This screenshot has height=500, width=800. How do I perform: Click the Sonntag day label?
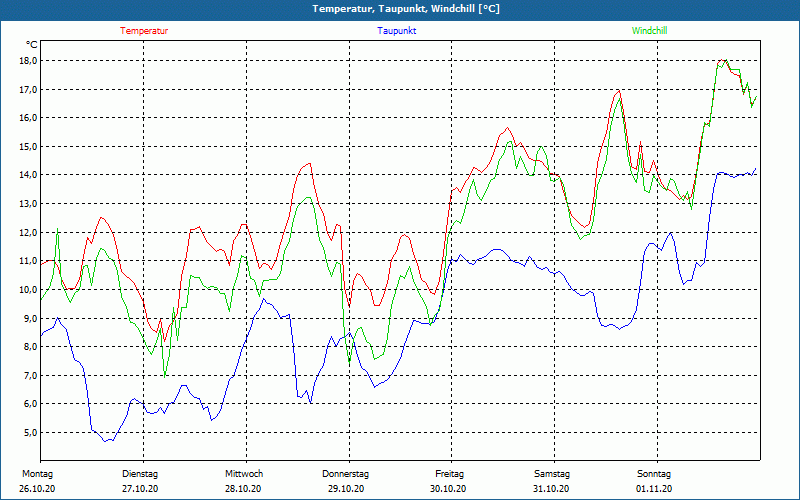click(x=654, y=474)
